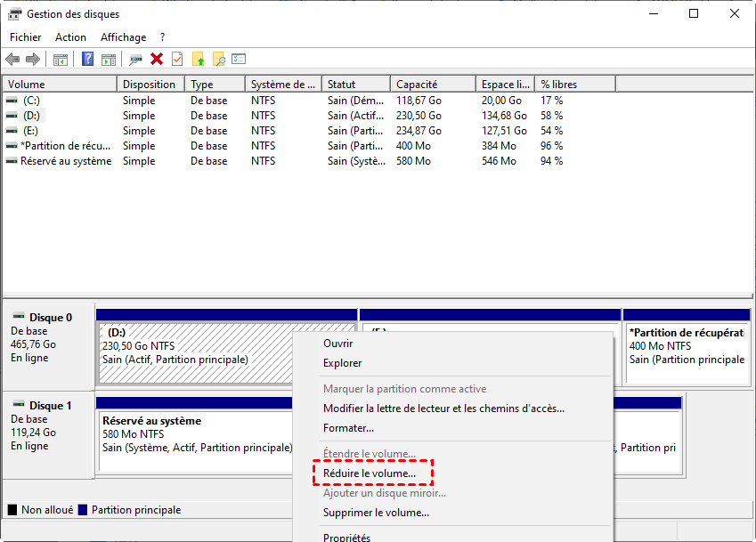This screenshot has width=756, height=542.
Task: Open the Action menu
Action: tap(70, 37)
